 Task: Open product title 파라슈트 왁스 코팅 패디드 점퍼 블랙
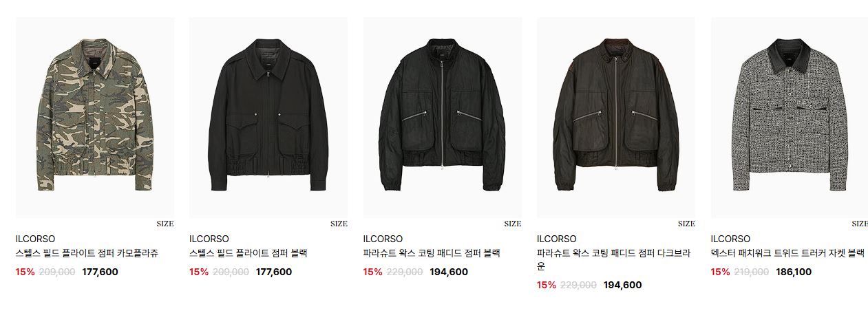point(432,253)
